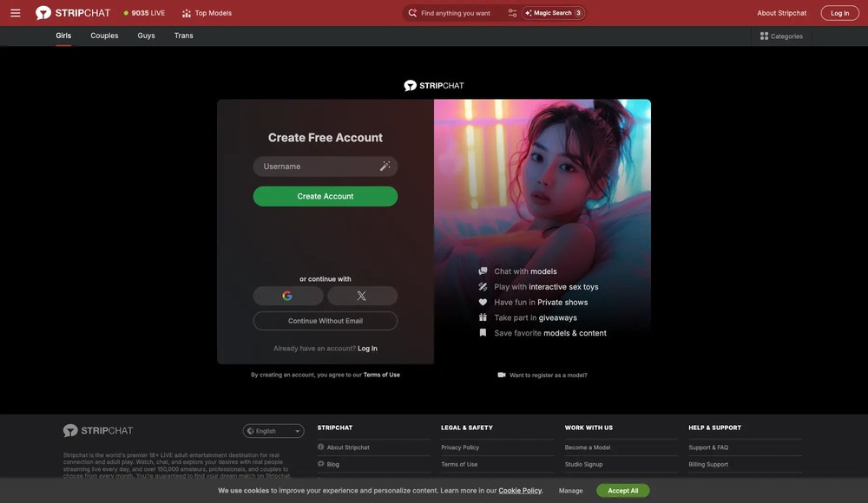Open the English language dropdown
868x503 pixels.
coord(273,431)
